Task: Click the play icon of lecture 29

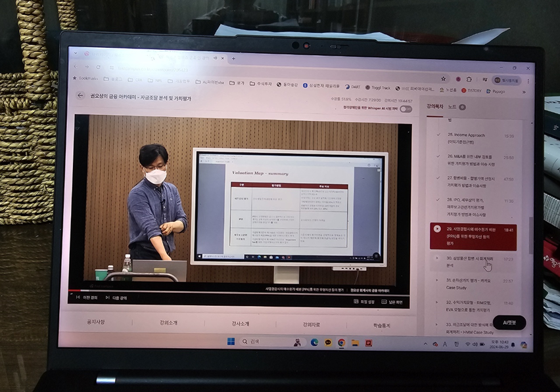Action: tap(437, 229)
